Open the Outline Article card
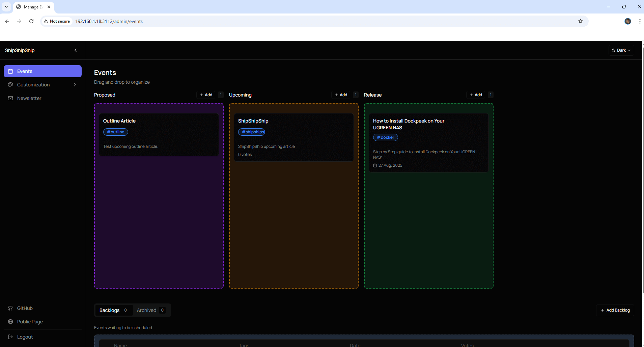 (x=159, y=135)
